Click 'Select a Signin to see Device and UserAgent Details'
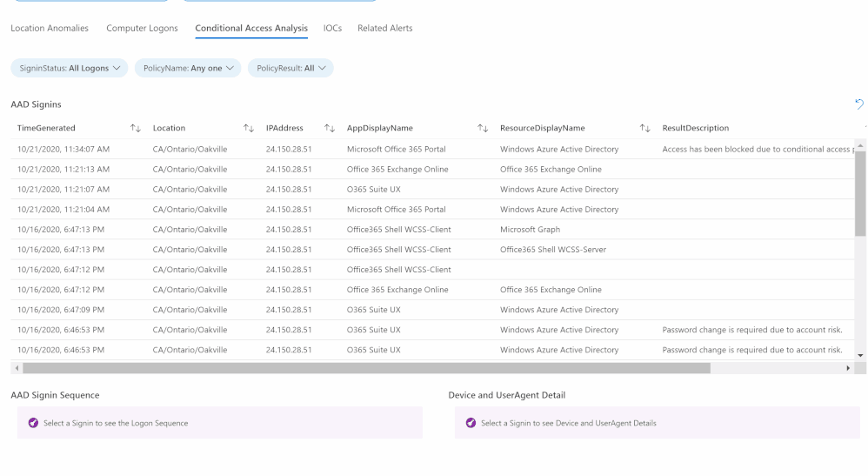 [x=569, y=423]
